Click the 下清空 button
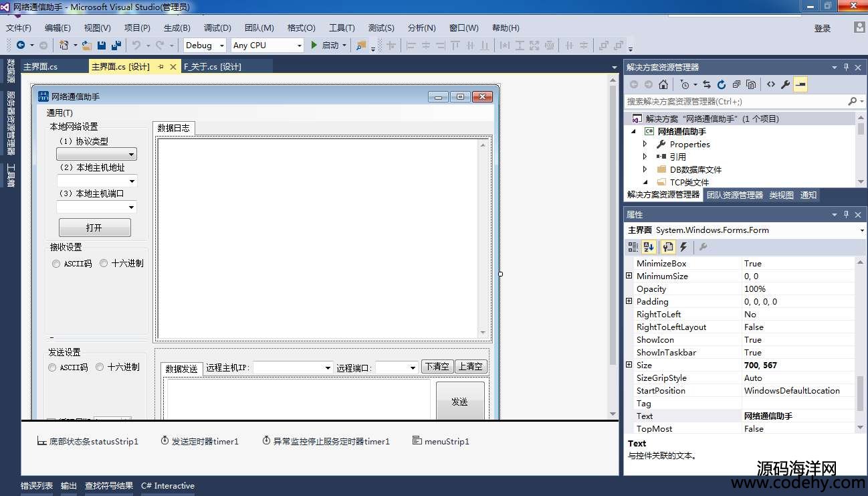This screenshot has height=496, width=868. tap(437, 367)
